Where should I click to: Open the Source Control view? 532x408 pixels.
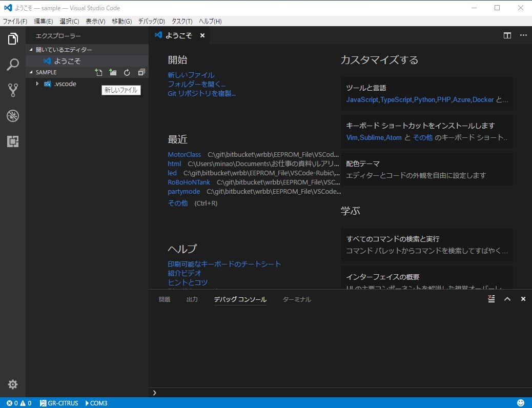pos(12,90)
